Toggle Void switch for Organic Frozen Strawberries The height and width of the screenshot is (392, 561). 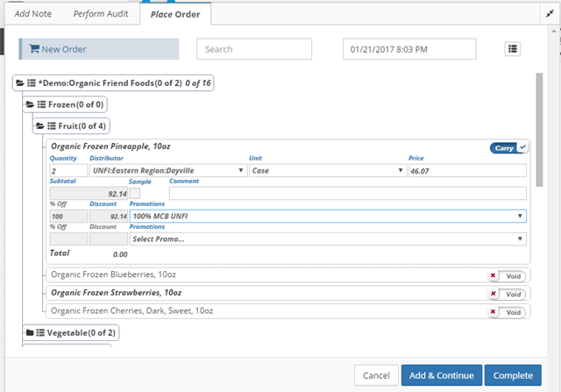[508, 294]
